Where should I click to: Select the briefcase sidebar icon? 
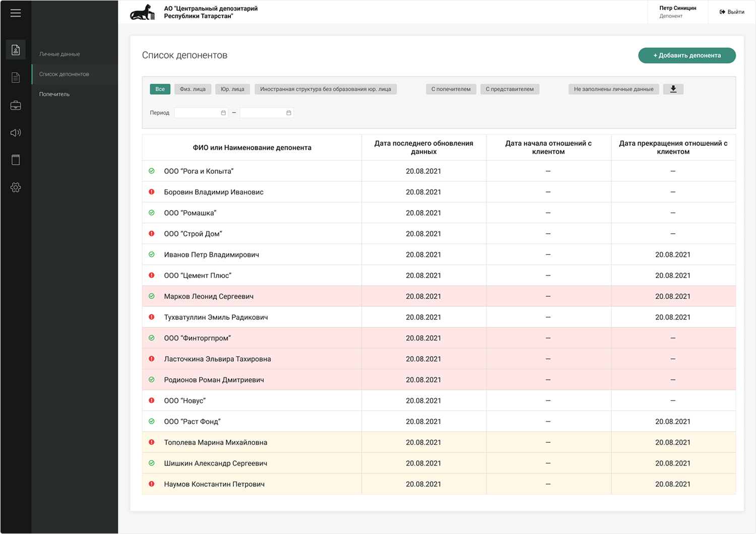point(16,105)
